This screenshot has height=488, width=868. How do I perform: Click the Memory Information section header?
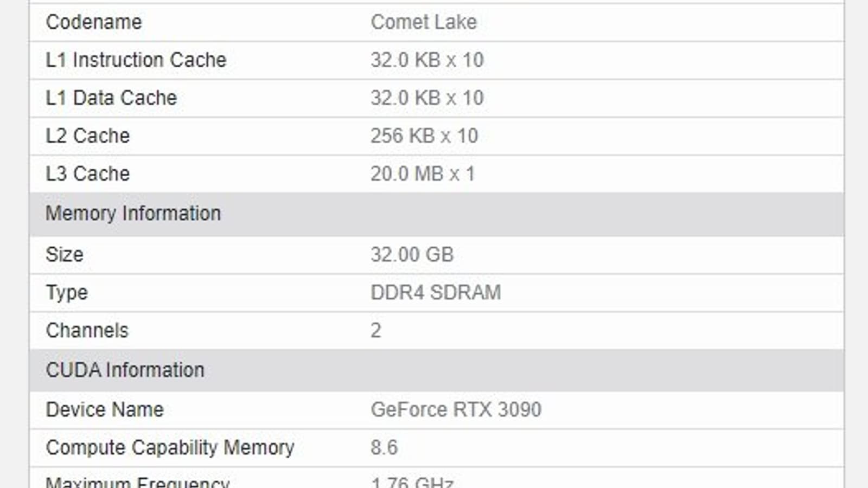[x=133, y=214]
